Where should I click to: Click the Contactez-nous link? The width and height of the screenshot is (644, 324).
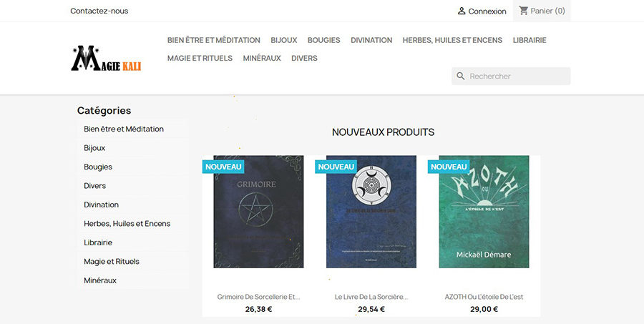point(99,11)
